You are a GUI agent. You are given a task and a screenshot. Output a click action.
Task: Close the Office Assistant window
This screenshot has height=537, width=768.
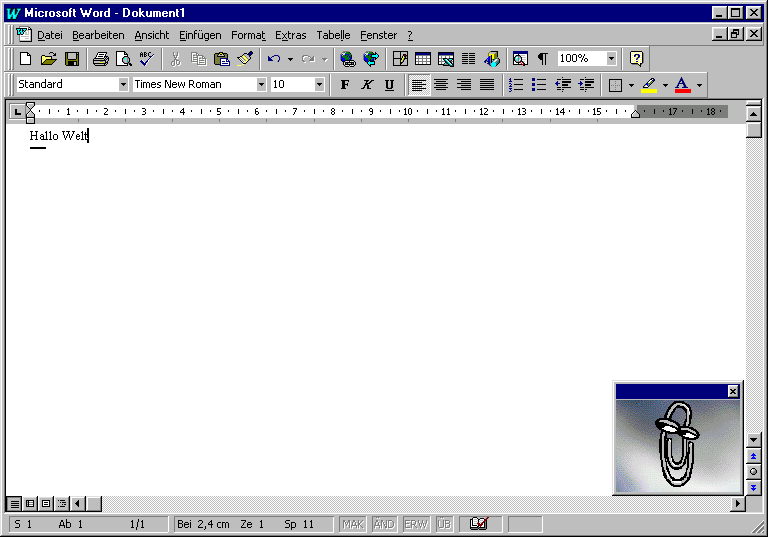pyautogui.click(x=733, y=391)
